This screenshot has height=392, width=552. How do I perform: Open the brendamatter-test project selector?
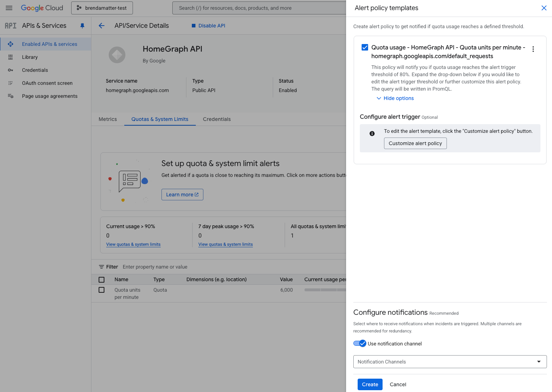coord(102,8)
